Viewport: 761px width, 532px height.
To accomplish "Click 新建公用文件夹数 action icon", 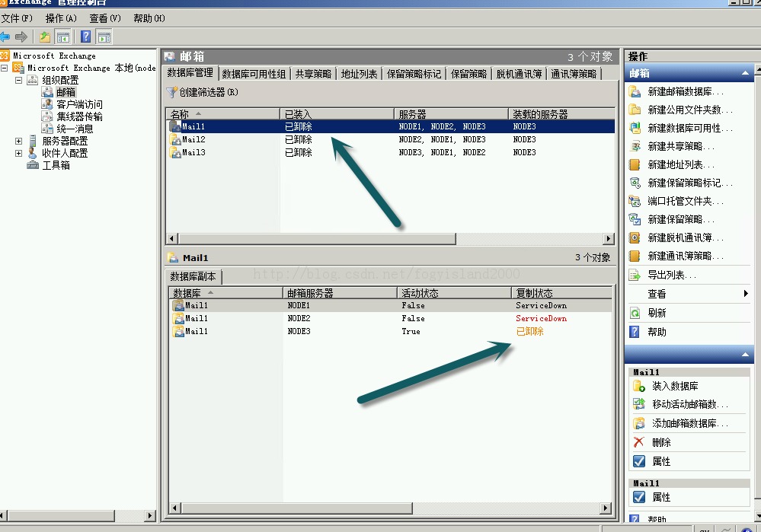I will (x=635, y=110).
